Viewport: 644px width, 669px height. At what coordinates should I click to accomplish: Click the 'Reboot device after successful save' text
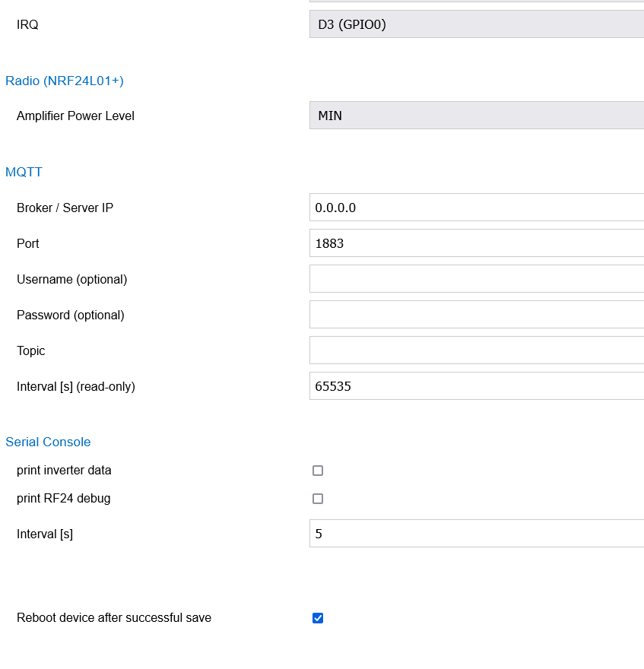[114, 617]
